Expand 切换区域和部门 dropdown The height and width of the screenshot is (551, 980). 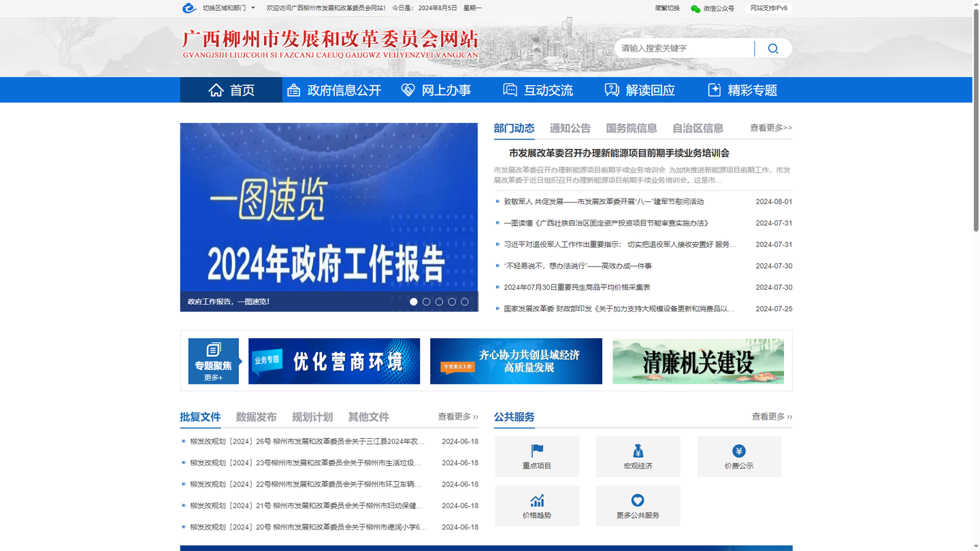[229, 8]
